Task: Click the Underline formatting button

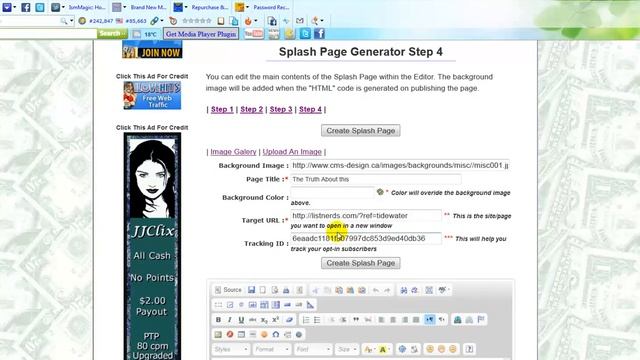Action: coord(241,320)
